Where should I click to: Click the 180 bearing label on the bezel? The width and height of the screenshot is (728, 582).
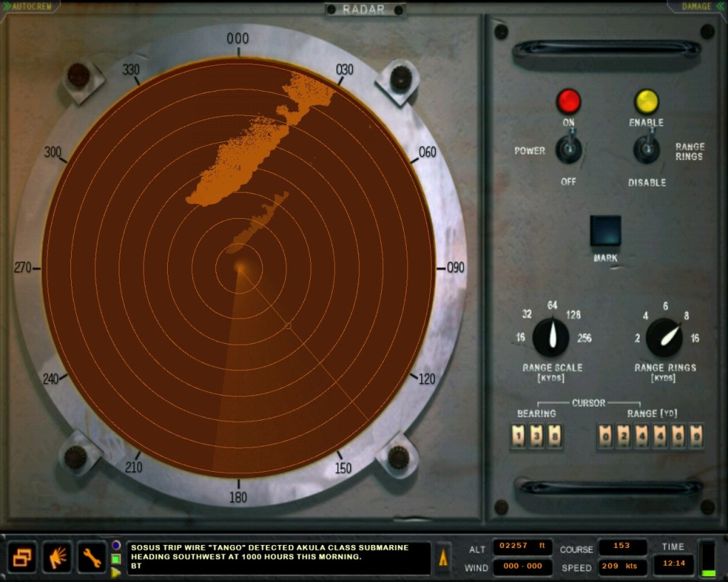pos(237,497)
